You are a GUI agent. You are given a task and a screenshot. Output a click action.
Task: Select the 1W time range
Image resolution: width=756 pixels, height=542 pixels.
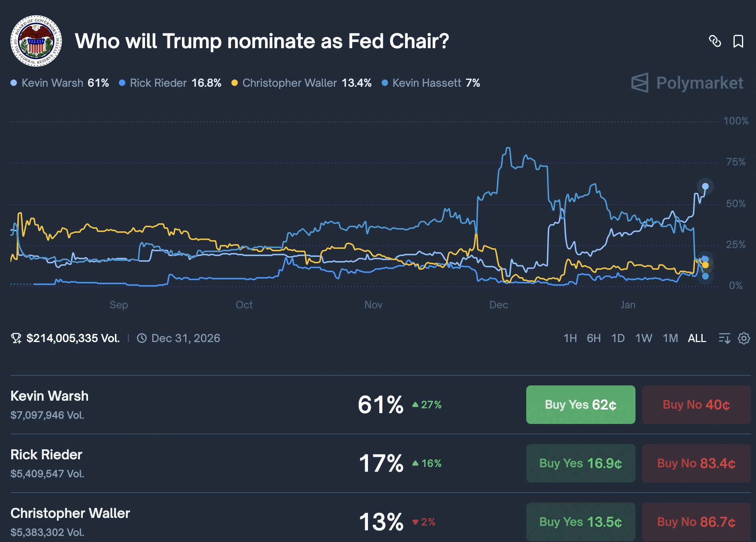[644, 338]
